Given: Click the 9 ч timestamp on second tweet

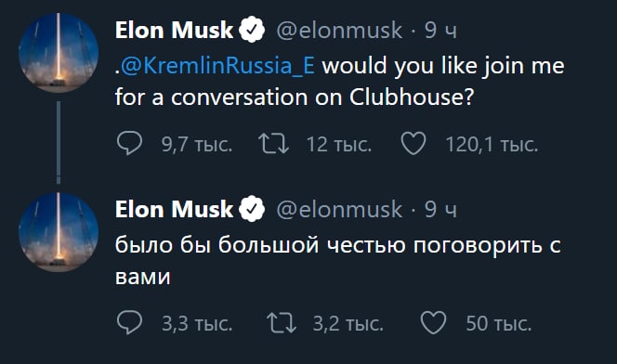Looking at the screenshot, I should pyautogui.click(x=440, y=209).
